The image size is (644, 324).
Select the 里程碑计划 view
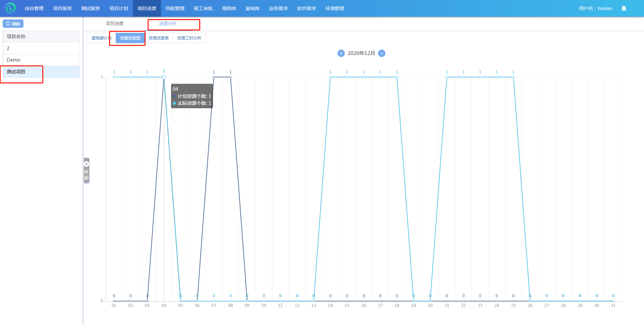101,38
